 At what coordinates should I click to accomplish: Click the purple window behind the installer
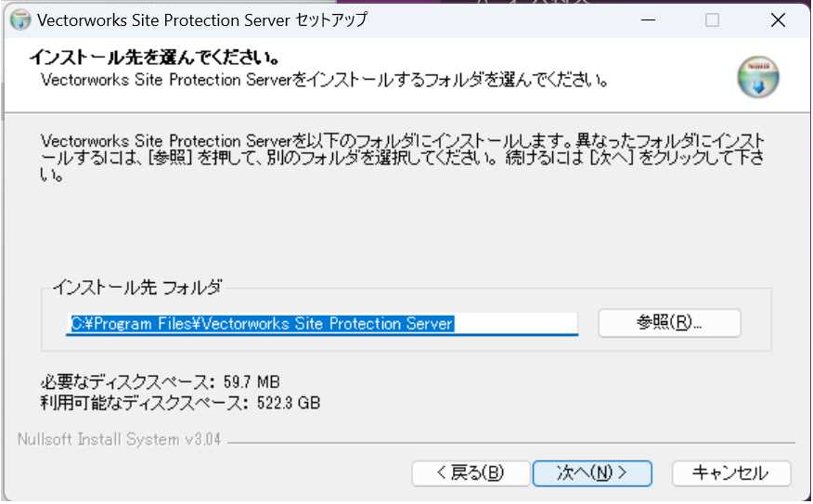pyautogui.click(x=519, y=2)
